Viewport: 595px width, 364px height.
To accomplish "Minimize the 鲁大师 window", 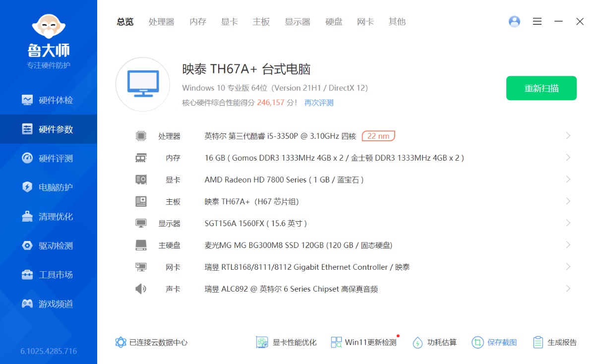I will click(x=558, y=21).
